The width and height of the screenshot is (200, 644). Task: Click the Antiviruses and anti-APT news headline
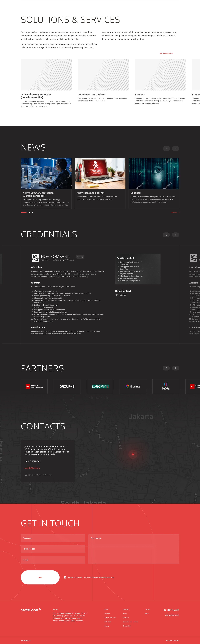tap(91, 193)
